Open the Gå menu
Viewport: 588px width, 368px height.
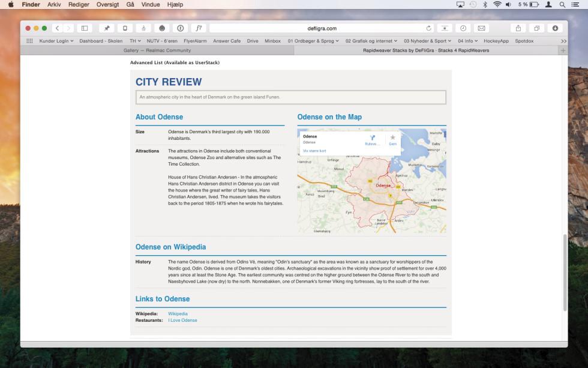(x=130, y=4)
